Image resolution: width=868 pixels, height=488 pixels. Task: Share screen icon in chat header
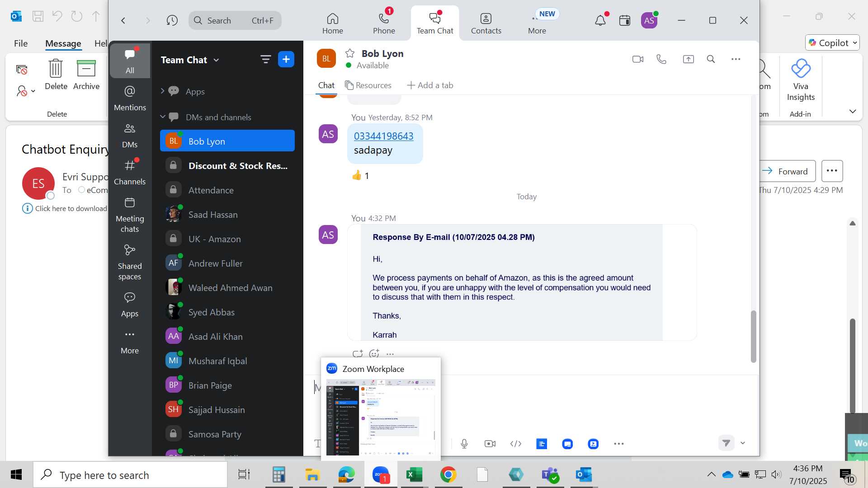tap(688, 59)
